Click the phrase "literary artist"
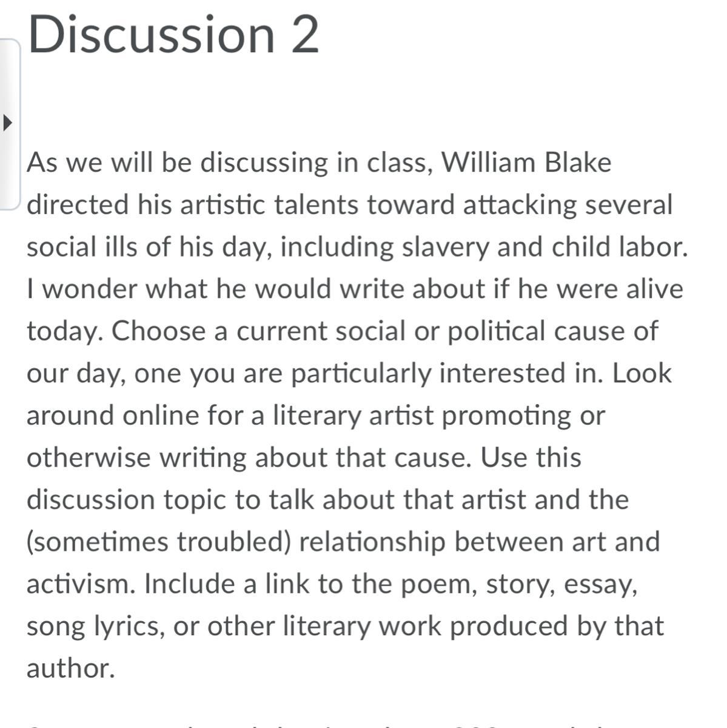 [x=353, y=416]
